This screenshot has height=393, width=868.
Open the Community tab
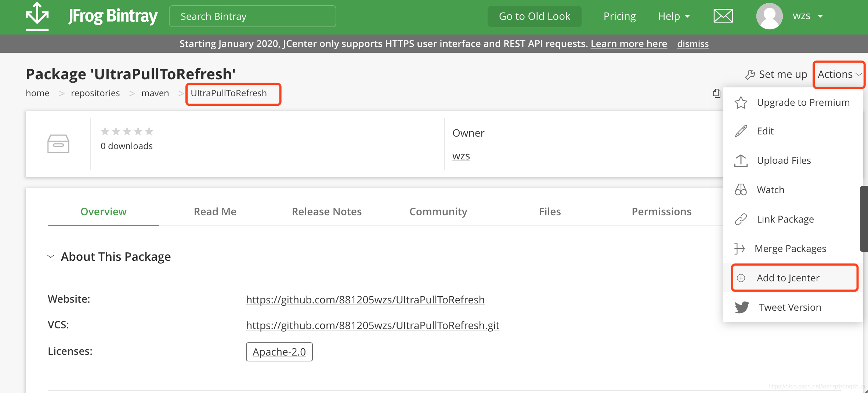click(438, 212)
